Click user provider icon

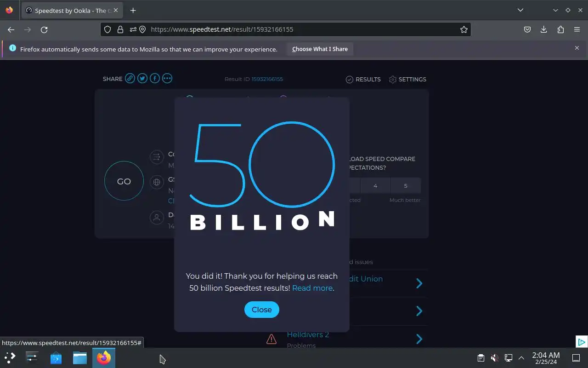coord(157,217)
